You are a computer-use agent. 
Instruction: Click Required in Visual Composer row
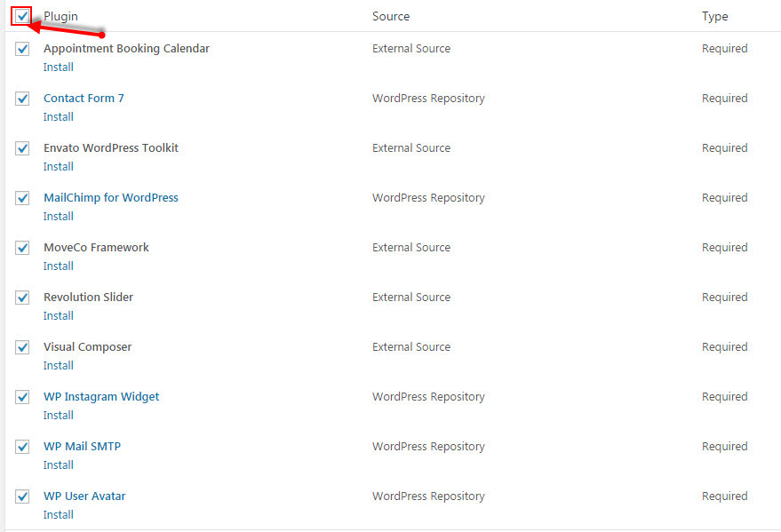pos(725,347)
